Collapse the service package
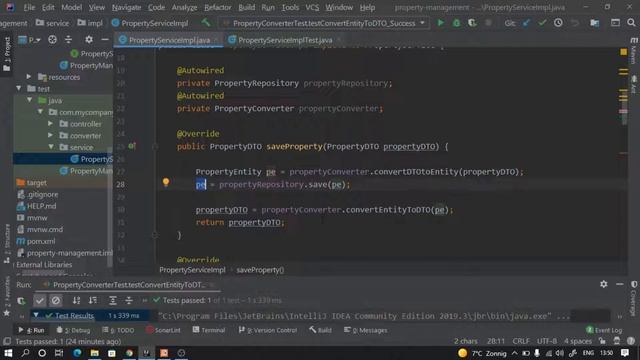Screen dimensions: 640x360 coord(51,147)
